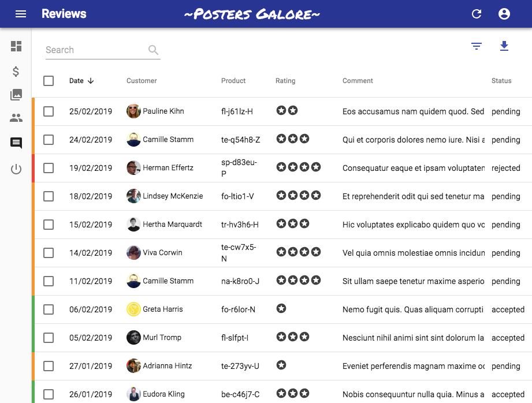Check the box for the Pauline Kihn review
This screenshot has width=532, height=403.
click(x=49, y=111)
